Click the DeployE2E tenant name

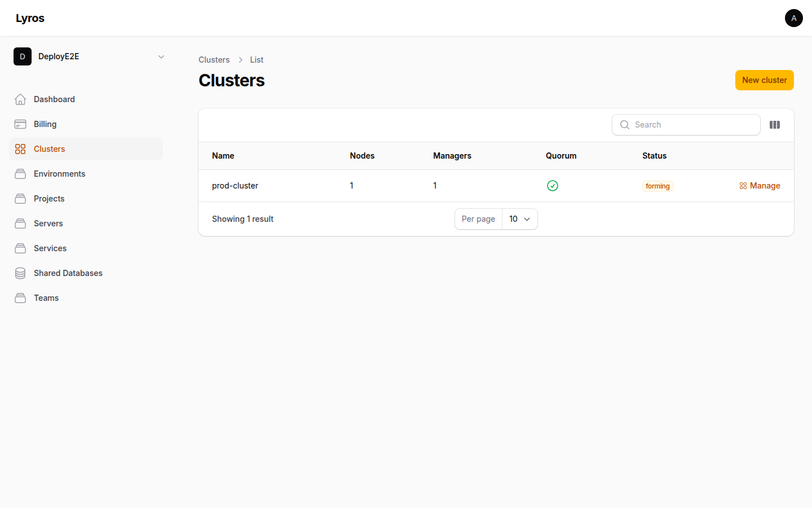59,56
